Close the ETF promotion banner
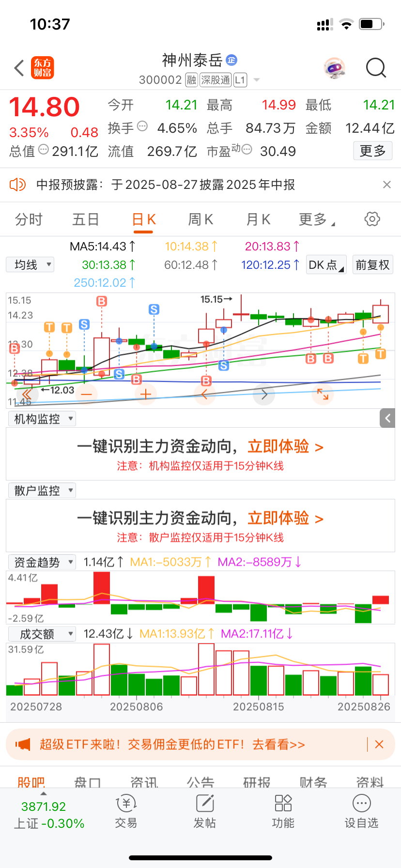Screen dimensions: 401x868 tap(379, 744)
